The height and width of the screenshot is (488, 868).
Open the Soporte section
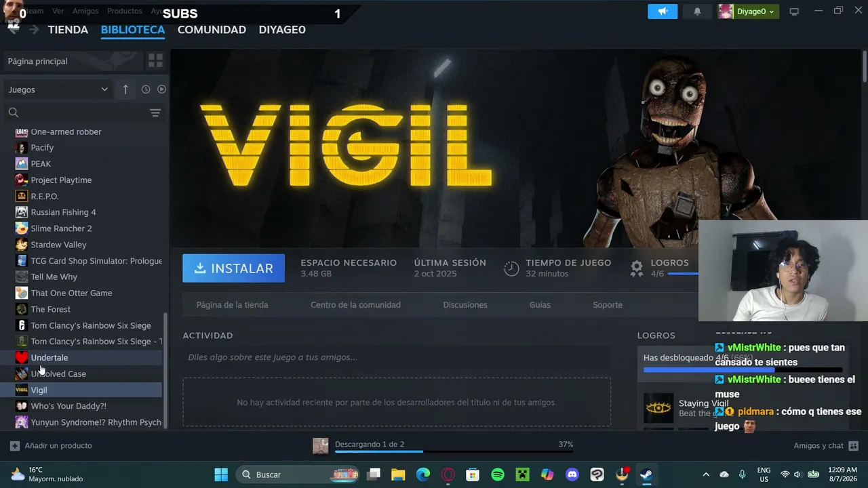click(608, 305)
